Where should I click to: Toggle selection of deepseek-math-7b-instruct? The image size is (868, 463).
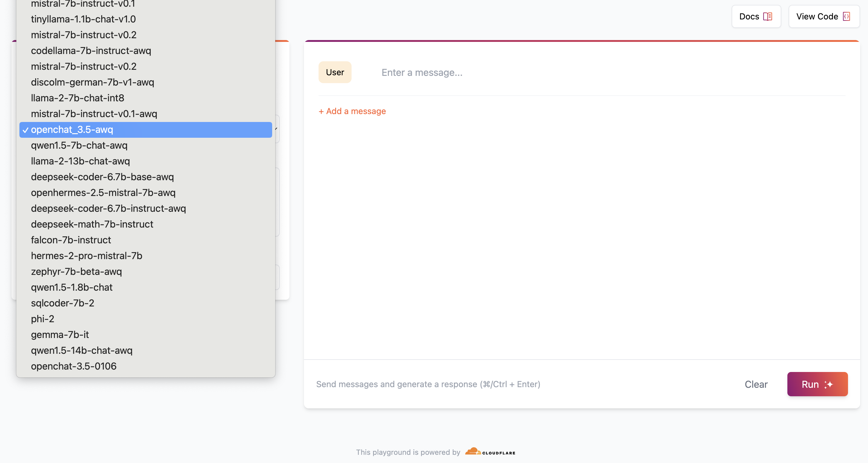click(92, 224)
